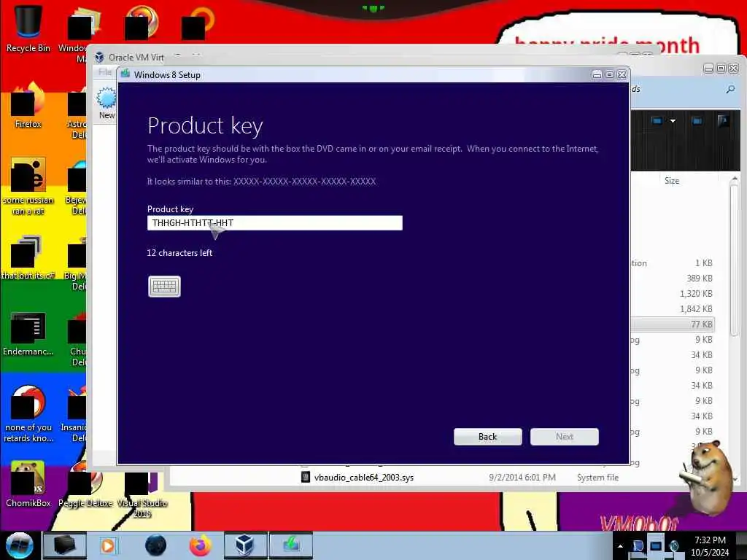
Task: Open the 'some russian ran a rat' icon
Action: [x=28, y=187]
